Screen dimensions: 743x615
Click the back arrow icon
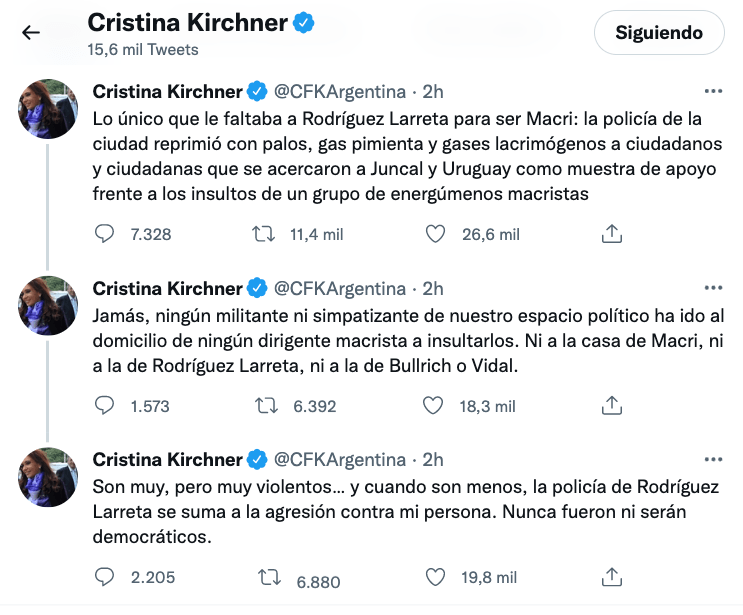click(31, 33)
